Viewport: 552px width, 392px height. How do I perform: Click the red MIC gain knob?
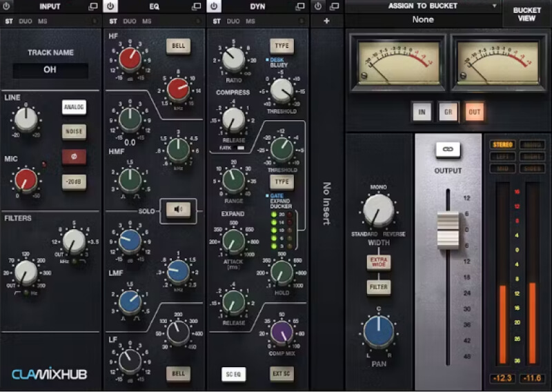click(26, 180)
